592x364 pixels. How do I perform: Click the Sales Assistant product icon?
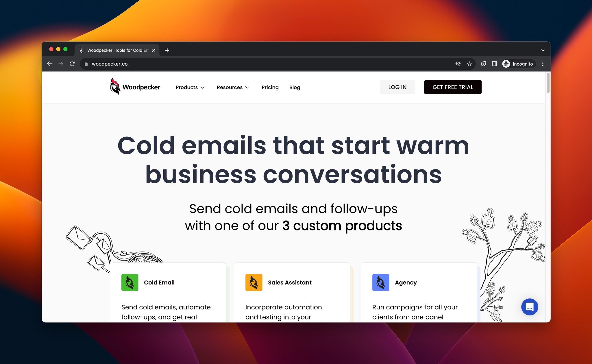pyautogui.click(x=254, y=282)
